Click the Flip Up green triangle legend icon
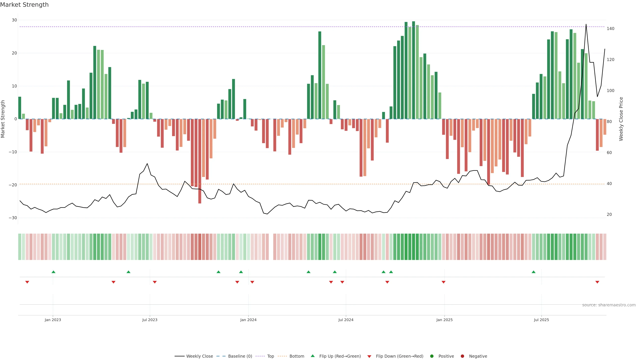Screen dimensions: 644x362 (312, 356)
